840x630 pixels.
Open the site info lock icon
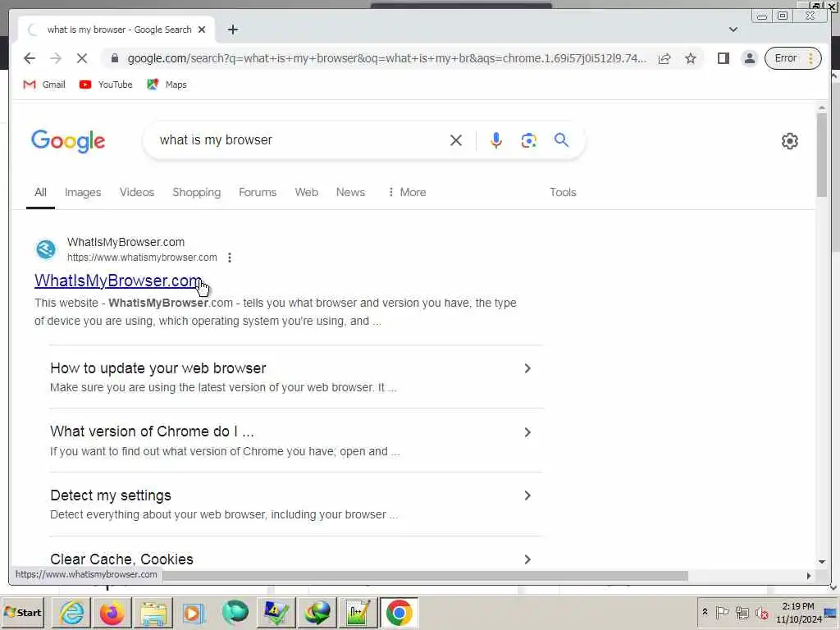pyautogui.click(x=114, y=58)
